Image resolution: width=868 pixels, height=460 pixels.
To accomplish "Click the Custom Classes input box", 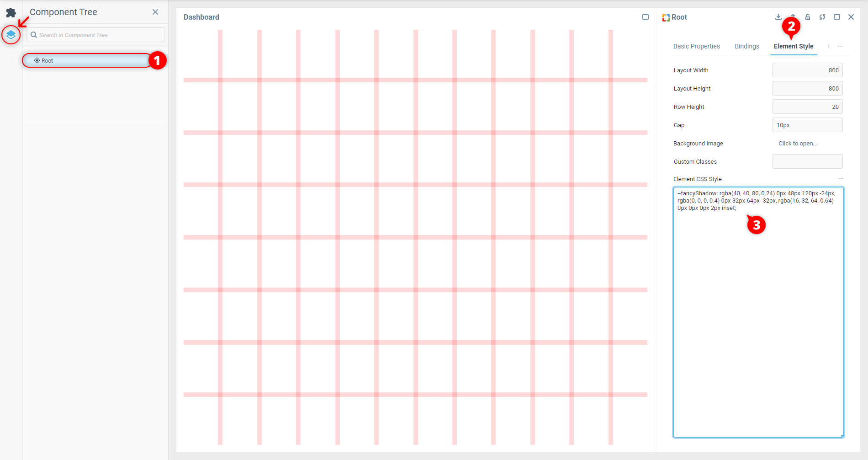I will (x=807, y=161).
